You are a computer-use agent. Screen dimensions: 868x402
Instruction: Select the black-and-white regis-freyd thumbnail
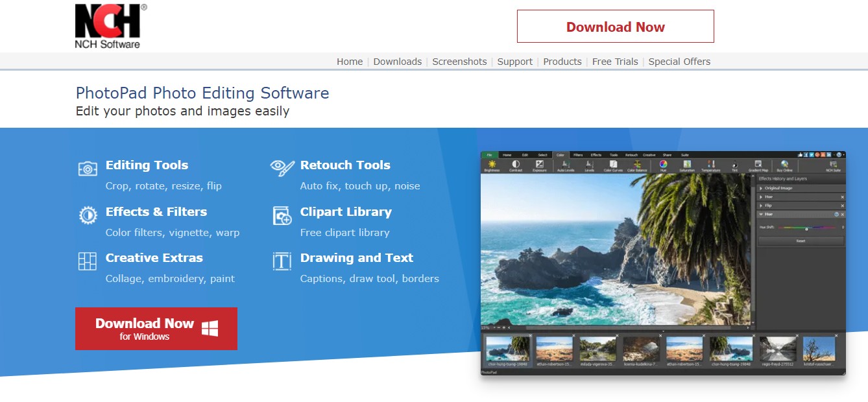click(x=778, y=351)
